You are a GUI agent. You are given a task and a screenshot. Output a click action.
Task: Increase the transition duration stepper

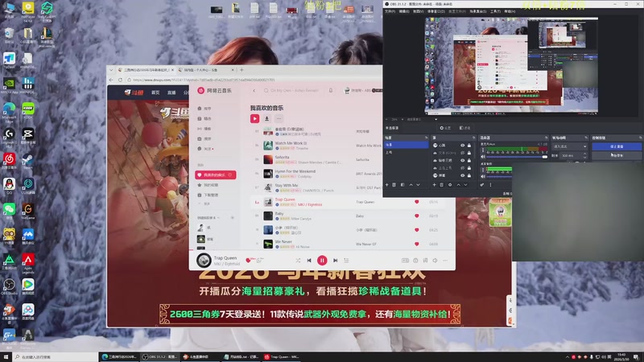coord(585,154)
